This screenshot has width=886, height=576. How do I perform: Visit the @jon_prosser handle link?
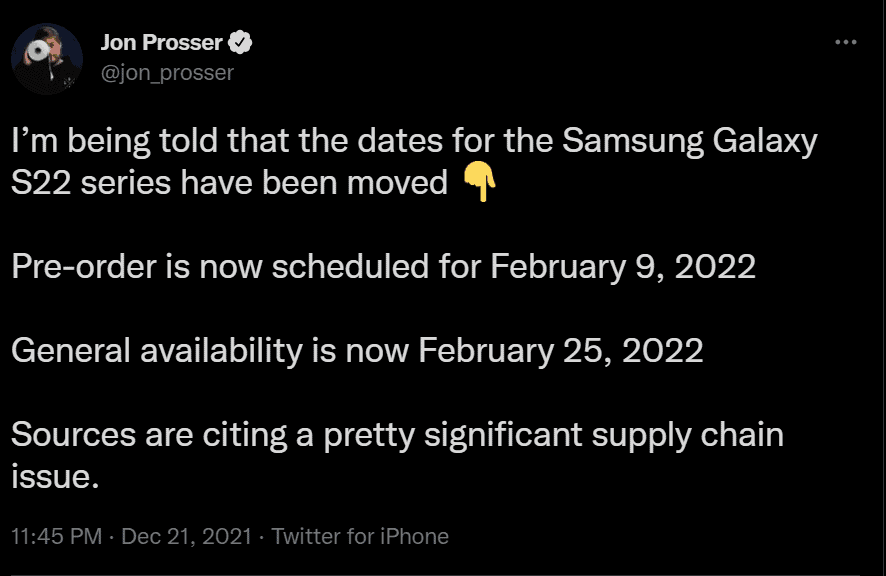(167, 72)
